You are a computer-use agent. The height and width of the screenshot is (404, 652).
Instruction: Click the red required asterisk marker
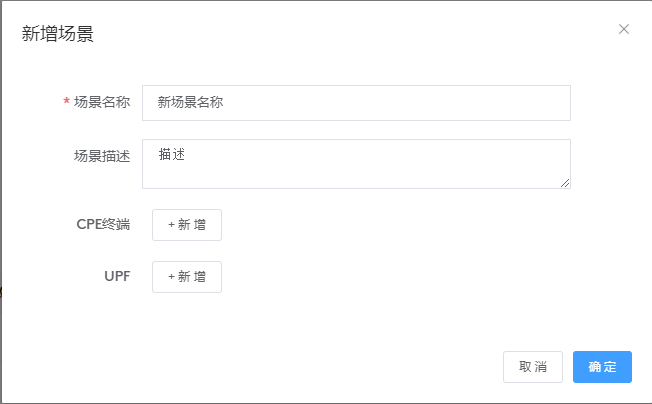pyautogui.click(x=66, y=102)
